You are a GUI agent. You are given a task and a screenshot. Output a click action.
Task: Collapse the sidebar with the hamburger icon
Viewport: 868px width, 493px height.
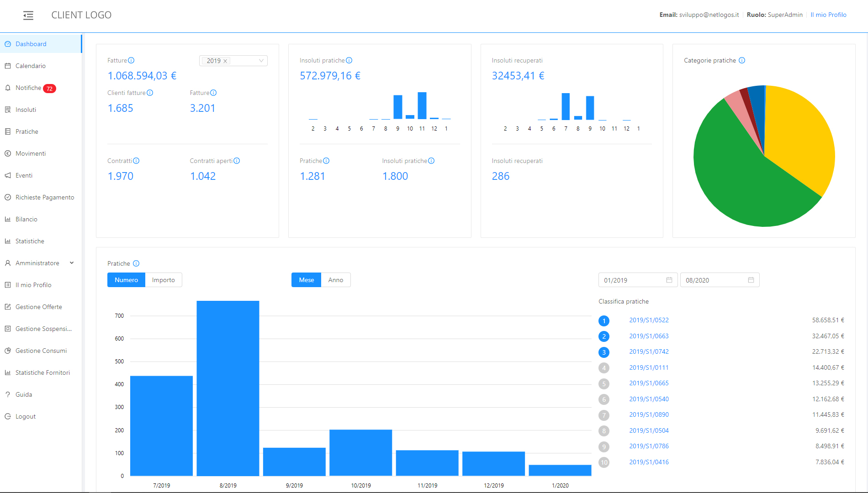tap(28, 16)
